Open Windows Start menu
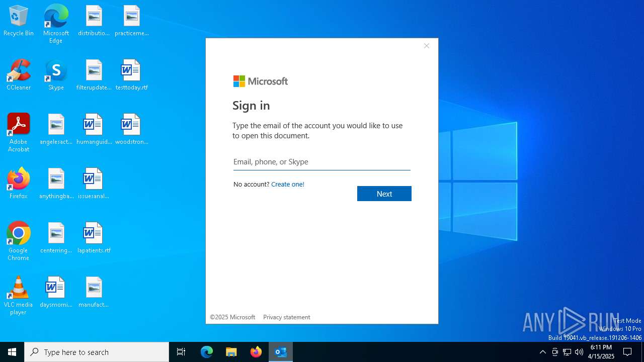This screenshot has width=644, height=362. coord(12,352)
